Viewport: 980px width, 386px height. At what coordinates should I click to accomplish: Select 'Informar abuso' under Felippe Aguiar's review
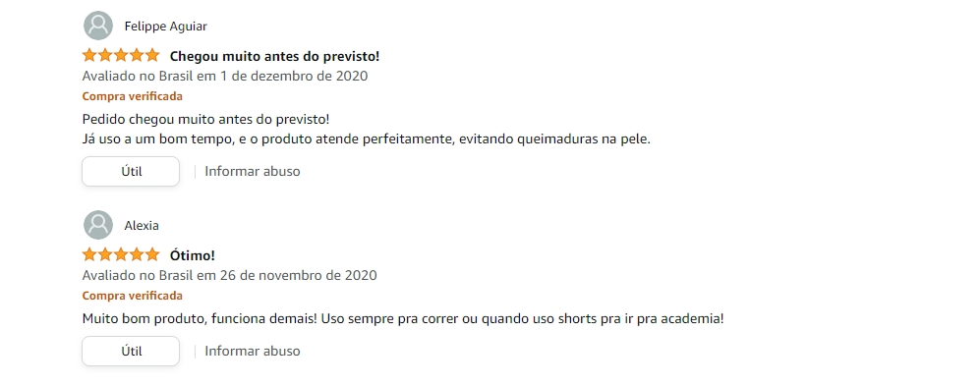pos(253,171)
